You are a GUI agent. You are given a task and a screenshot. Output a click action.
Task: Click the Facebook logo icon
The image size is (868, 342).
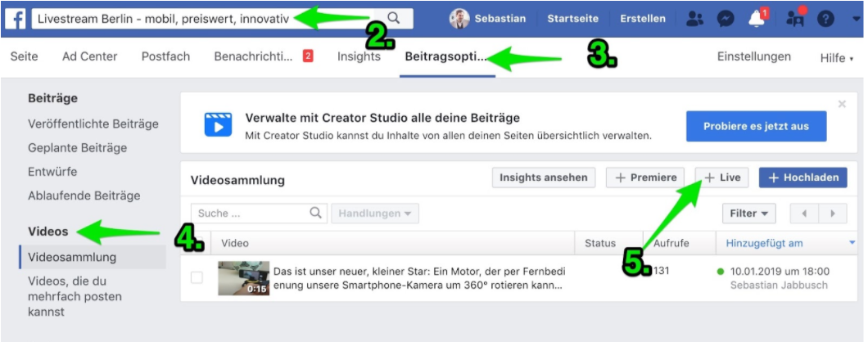pos(15,19)
